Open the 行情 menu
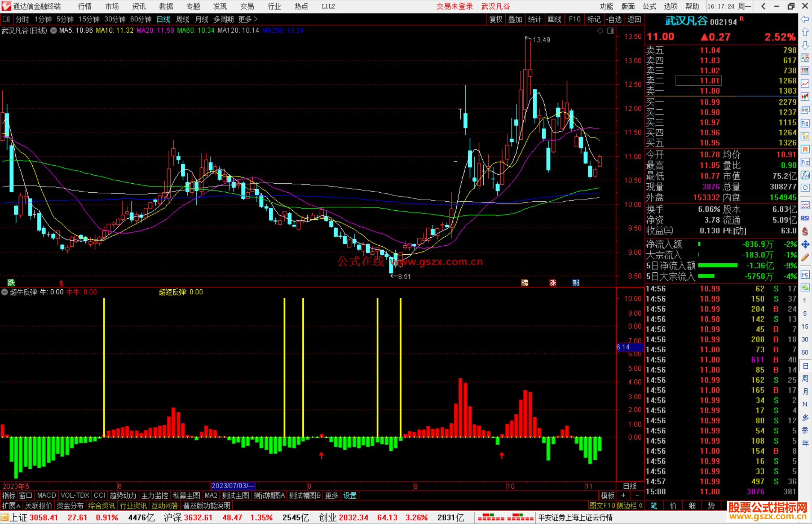 point(85,6)
